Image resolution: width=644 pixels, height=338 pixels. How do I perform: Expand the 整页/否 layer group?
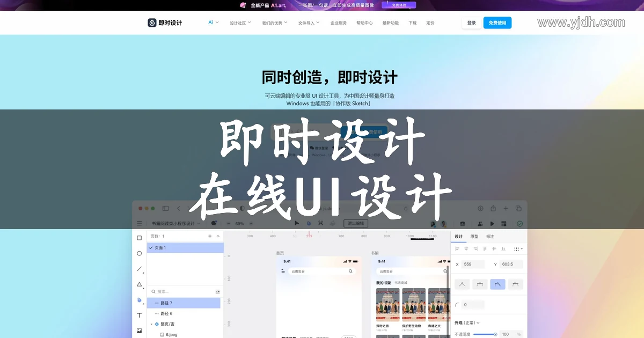[151, 324]
